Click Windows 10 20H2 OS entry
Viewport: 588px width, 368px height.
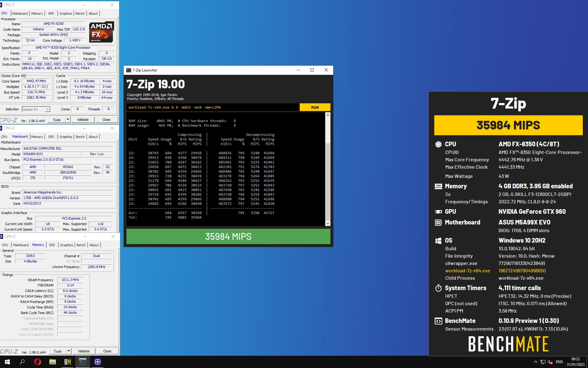coord(522,240)
